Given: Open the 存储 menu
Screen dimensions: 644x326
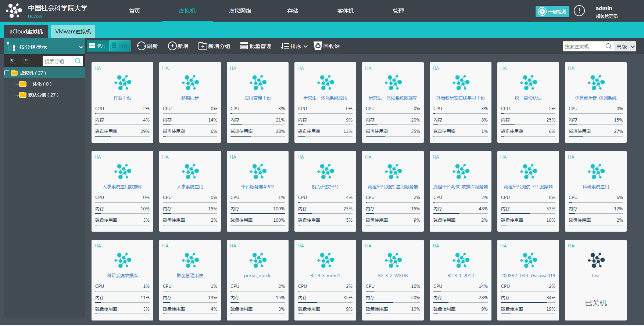Looking at the screenshot, I should (x=293, y=11).
